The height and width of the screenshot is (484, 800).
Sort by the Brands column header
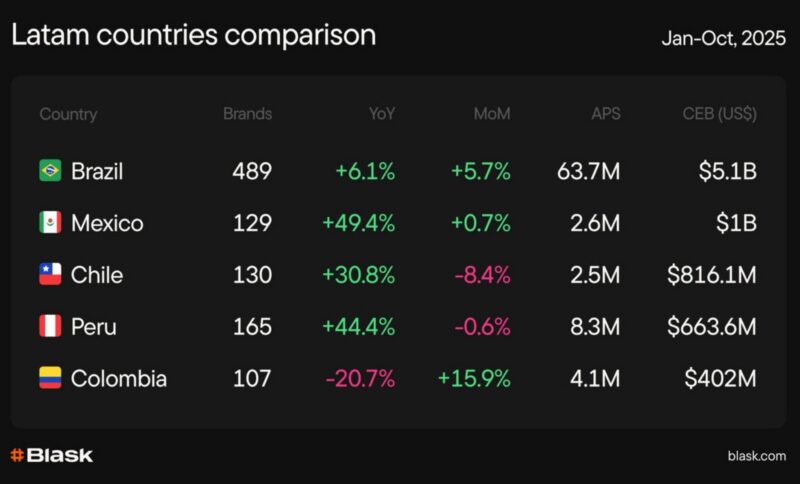pyautogui.click(x=247, y=114)
